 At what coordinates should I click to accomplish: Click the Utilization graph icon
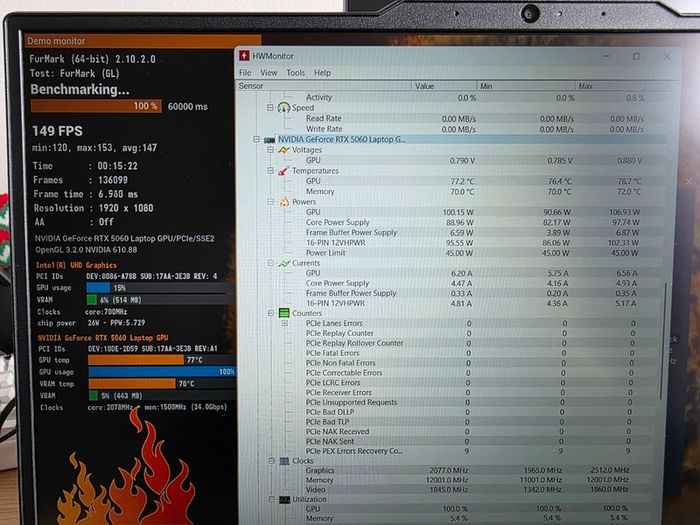coord(284,500)
